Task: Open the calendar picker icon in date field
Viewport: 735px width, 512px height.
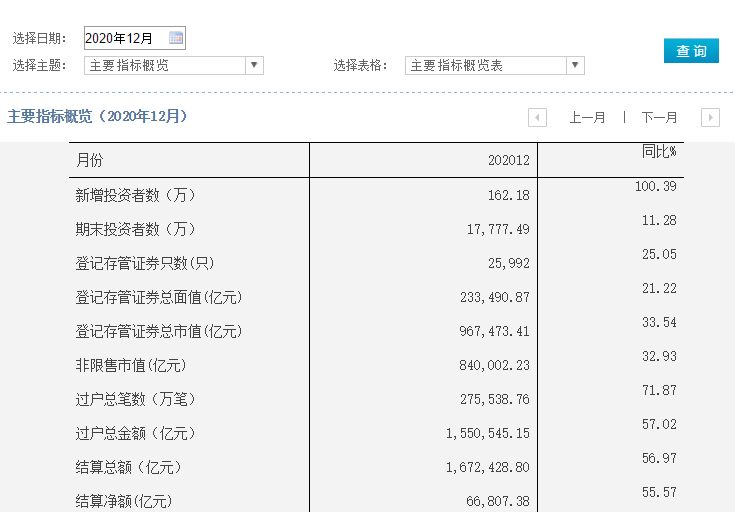Action: (x=176, y=38)
